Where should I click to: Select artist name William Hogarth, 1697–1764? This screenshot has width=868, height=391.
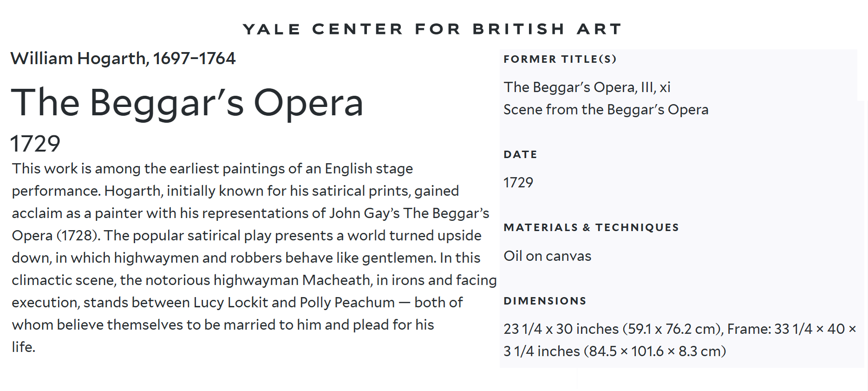pyautogui.click(x=123, y=59)
